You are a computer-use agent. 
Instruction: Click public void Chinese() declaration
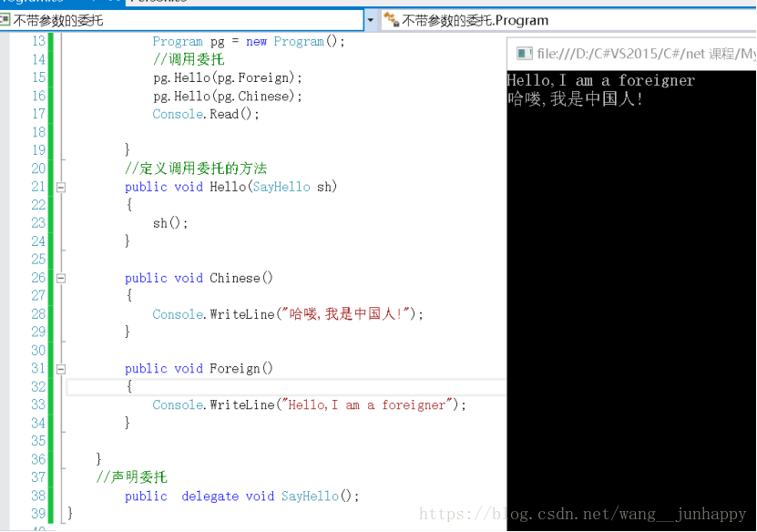(x=199, y=278)
